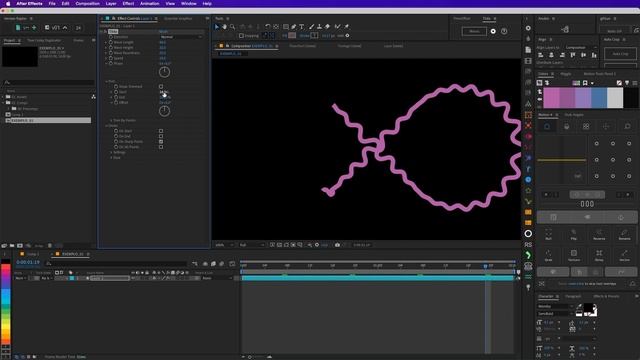This screenshot has height=360, width=640.
Task: Toggle the On All Points checkbox
Action: tap(161, 147)
